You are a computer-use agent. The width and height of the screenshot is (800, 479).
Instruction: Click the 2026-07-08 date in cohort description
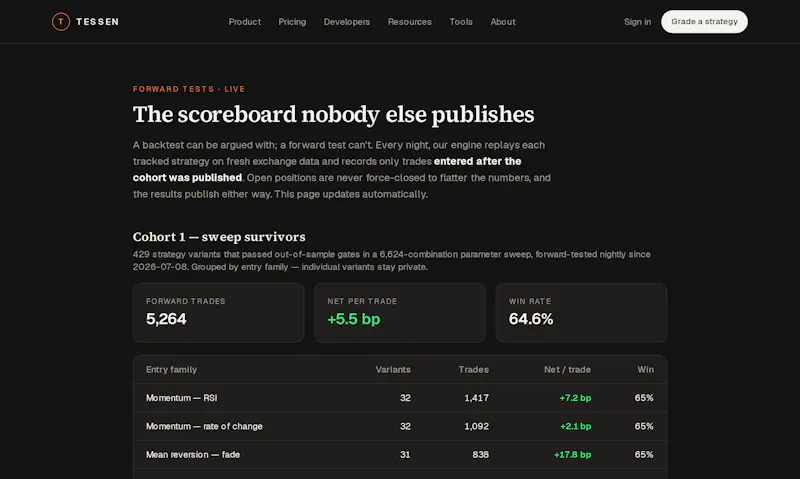[160, 267]
